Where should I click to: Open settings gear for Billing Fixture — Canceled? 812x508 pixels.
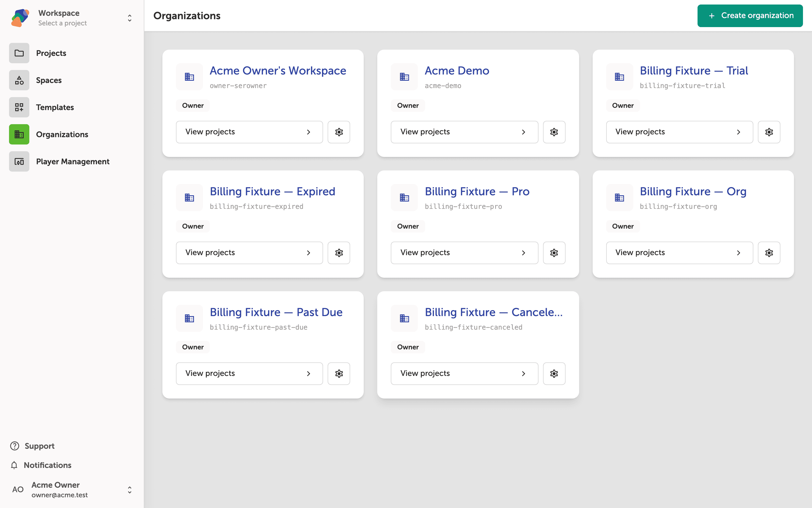click(554, 373)
